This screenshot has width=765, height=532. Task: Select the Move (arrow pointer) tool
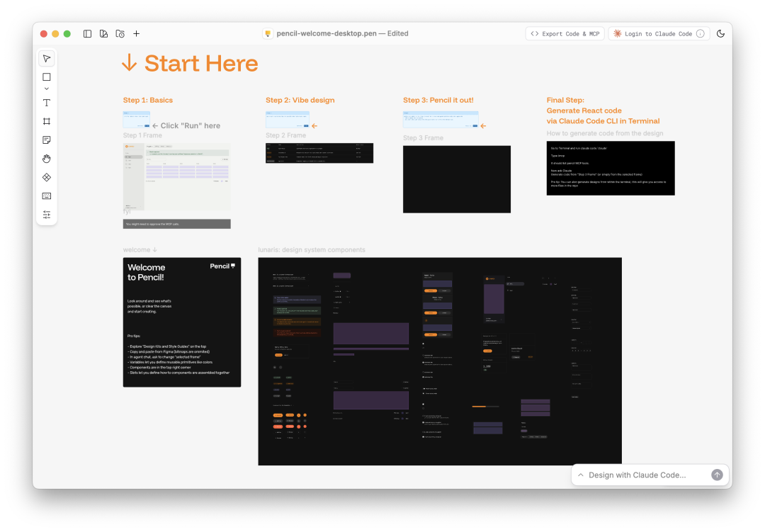tap(47, 59)
